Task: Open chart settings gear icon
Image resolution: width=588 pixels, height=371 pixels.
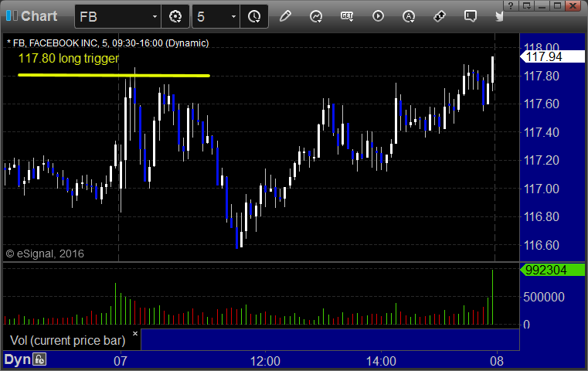Action: pos(175,16)
